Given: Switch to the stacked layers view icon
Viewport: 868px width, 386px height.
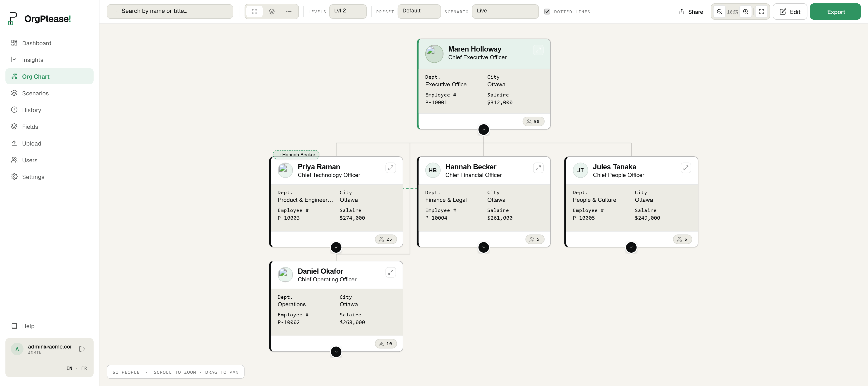Looking at the screenshot, I should pyautogui.click(x=271, y=12).
